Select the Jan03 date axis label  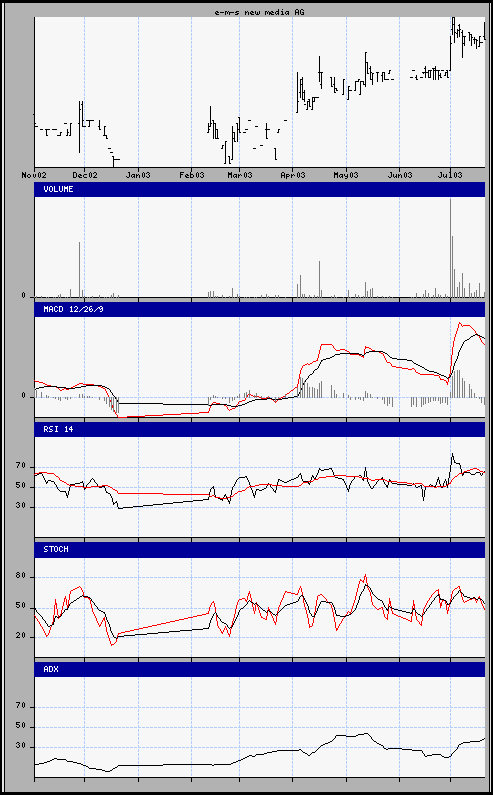point(138,175)
